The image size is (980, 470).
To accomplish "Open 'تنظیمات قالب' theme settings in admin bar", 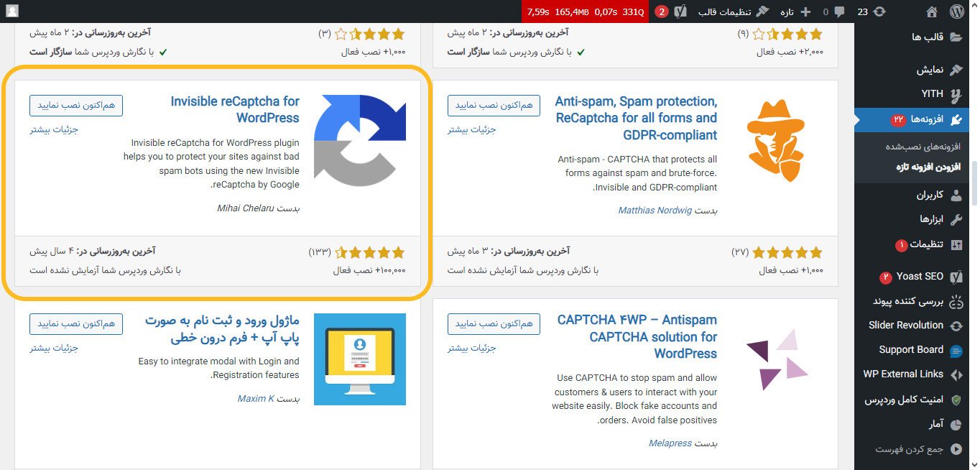I will coord(733,11).
